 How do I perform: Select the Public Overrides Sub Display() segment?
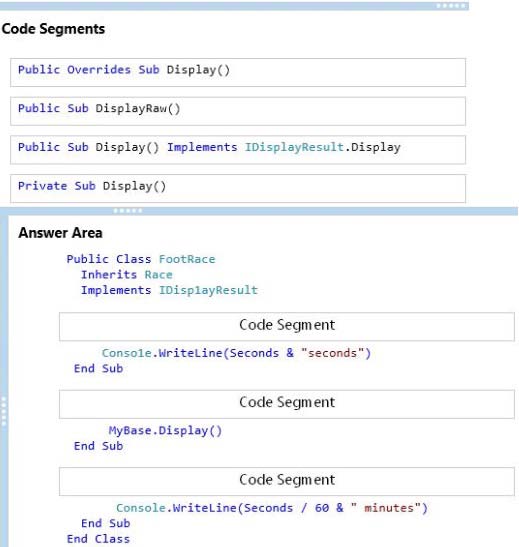(x=238, y=73)
